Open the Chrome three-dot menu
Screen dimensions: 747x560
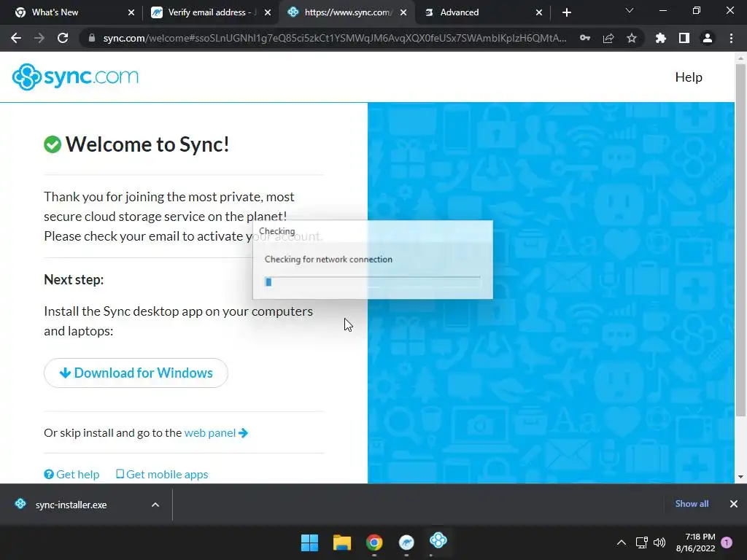[731, 38]
